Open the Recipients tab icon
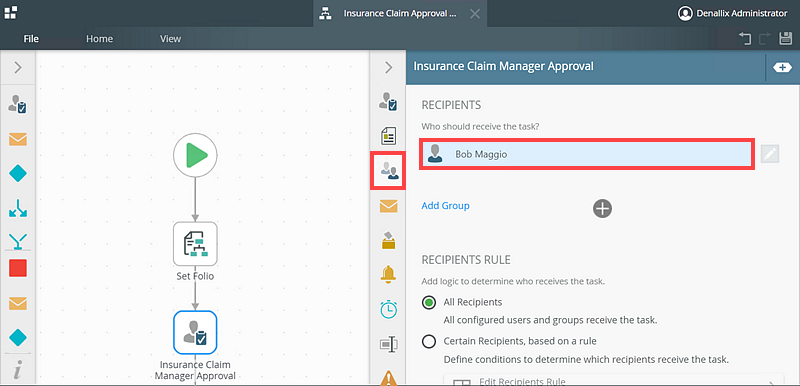The height and width of the screenshot is (386, 800). [x=388, y=171]
